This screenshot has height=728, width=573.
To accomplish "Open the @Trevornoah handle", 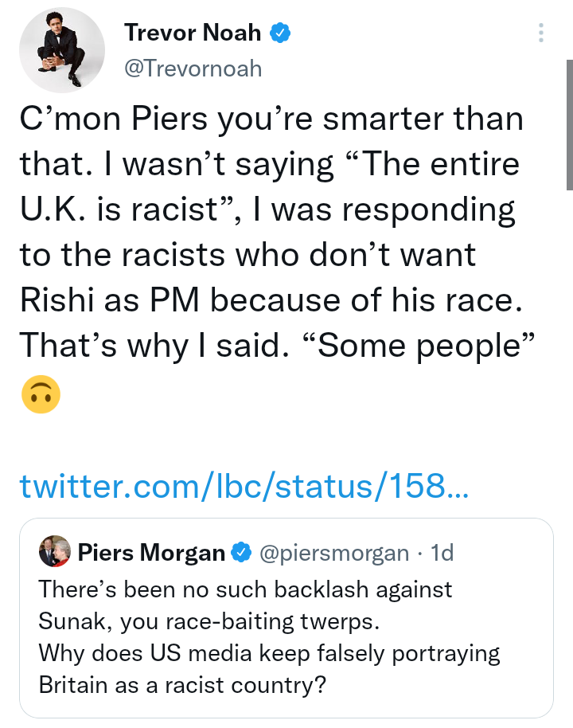I will click(x=193, y=68).
